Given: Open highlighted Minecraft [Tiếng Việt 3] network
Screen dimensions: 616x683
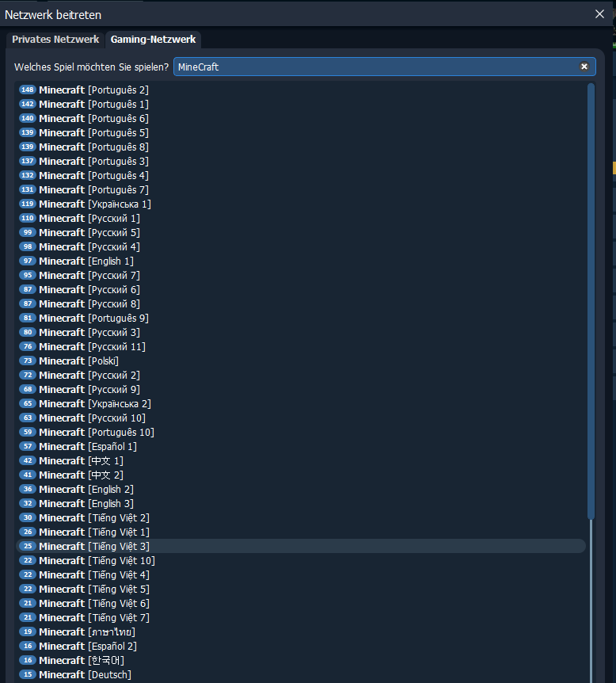Looking at the screenshot, I should pyautogui.click(x=301, y=546).
